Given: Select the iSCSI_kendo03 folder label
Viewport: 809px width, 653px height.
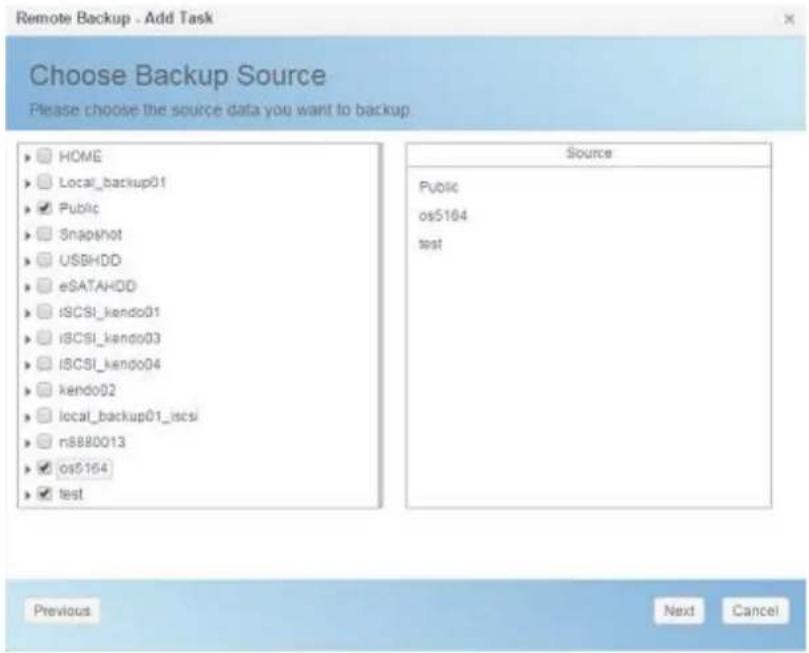Looking at the screenshot, I should (110, 338).
